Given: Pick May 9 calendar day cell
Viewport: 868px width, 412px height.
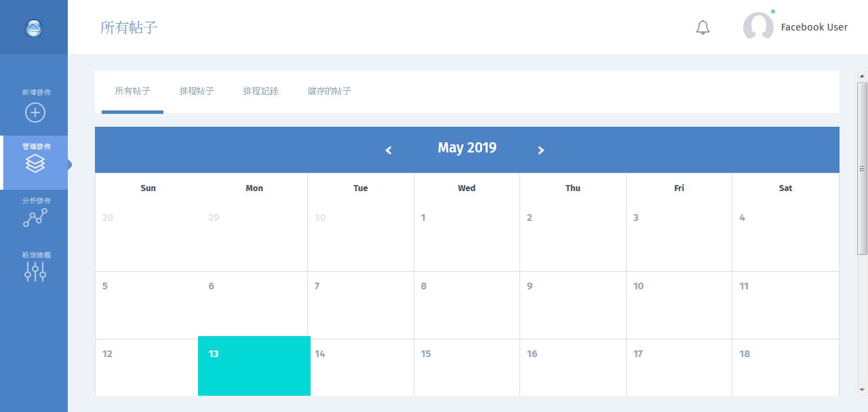Looking at the screenshot, I should (572, 305).
